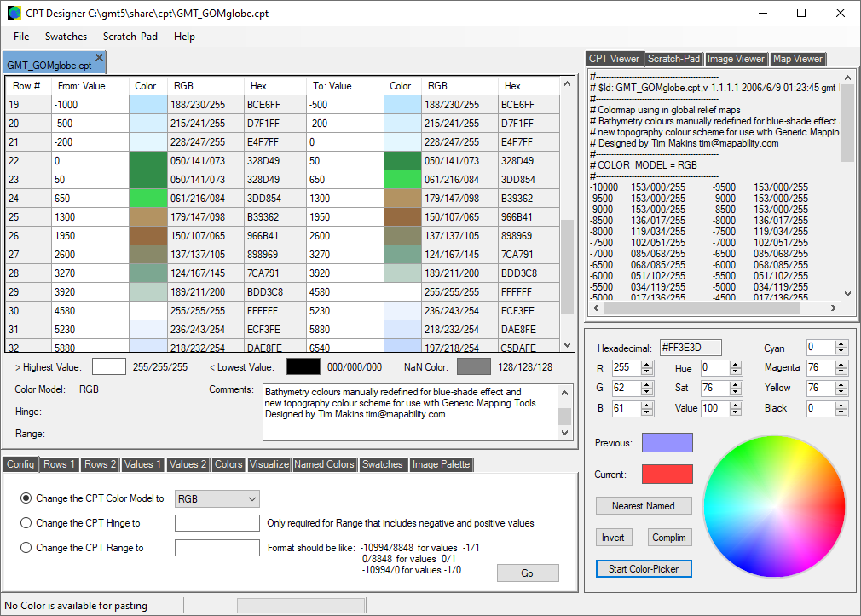
Task: Click the Hexadecimal color field
Action: point(691,348)
